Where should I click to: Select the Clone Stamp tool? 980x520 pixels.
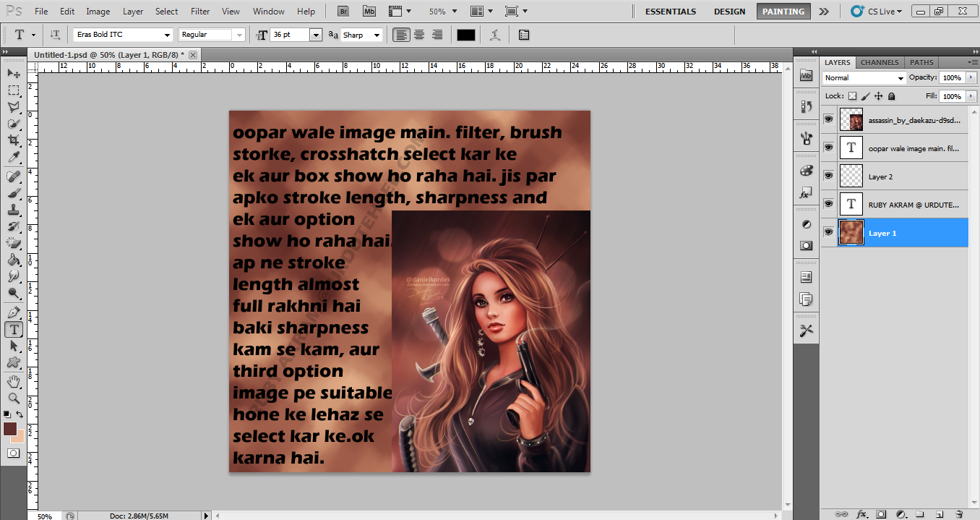coord(14,210)
